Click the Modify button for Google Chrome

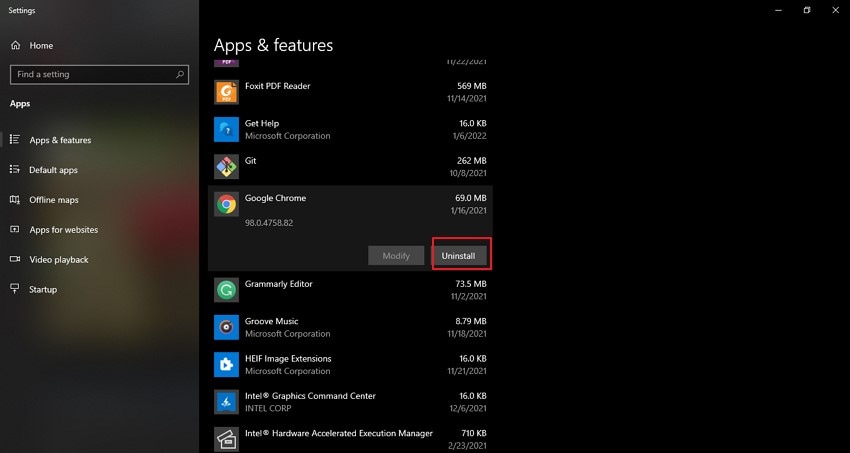(396, 256)
